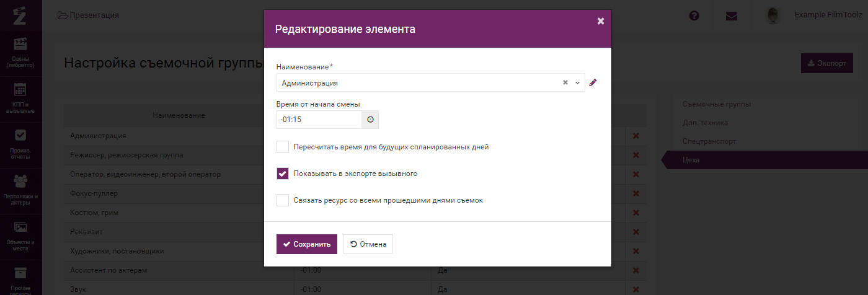Click the -01:00 time in Звук row
868x295 pixels.
pyautogui.click(x=311, y=289)
